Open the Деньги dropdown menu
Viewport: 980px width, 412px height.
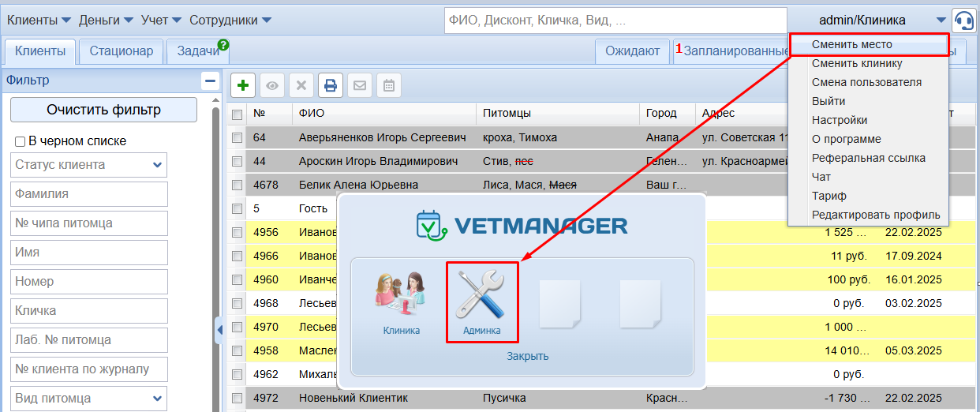(106, 20)
